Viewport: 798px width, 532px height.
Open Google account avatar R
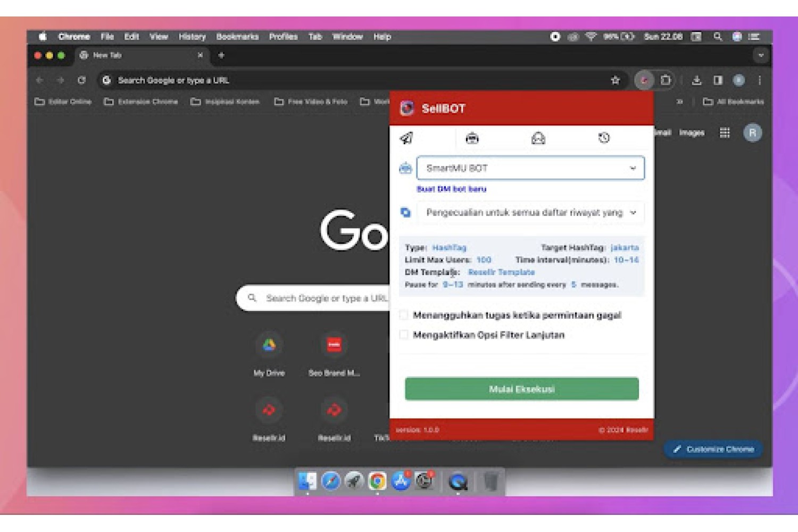pyautogui.click(x=752, y=132)
